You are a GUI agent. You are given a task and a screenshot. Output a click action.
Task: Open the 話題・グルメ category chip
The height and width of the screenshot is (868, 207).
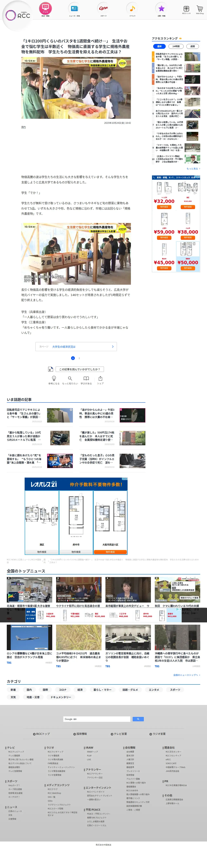(130, 690)
